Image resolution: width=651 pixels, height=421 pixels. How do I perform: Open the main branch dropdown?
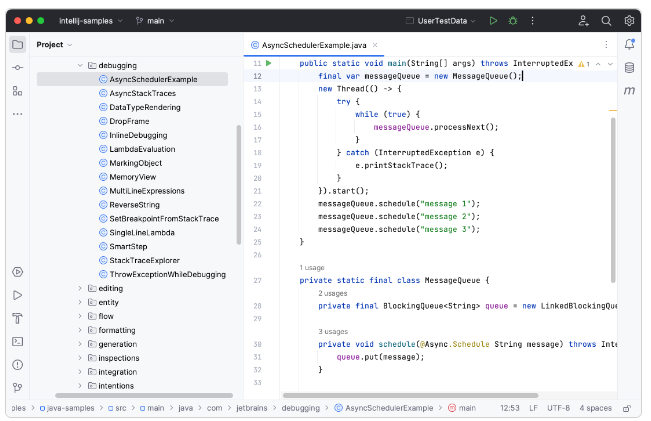(155, 21)
